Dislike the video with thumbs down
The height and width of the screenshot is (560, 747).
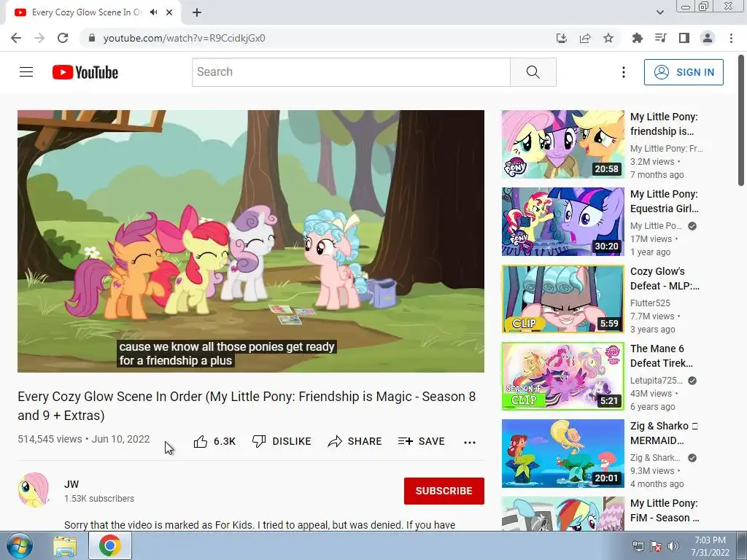(282, 441)
